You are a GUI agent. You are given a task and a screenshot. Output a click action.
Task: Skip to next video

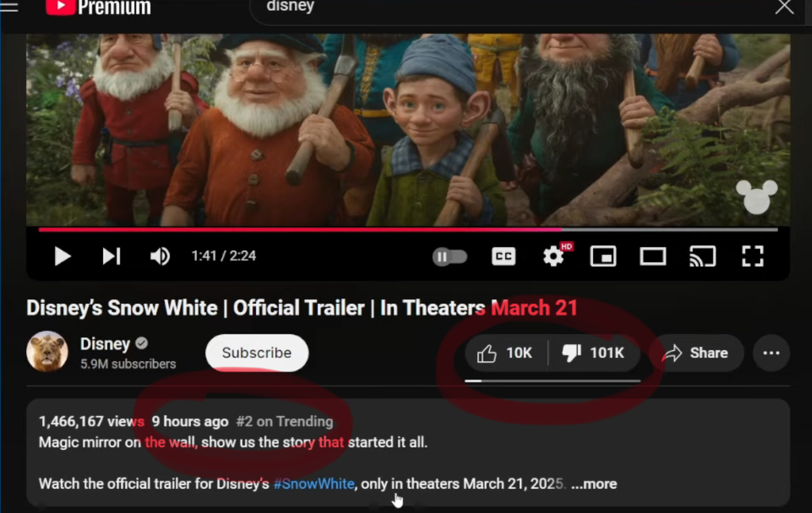[111, 256]
